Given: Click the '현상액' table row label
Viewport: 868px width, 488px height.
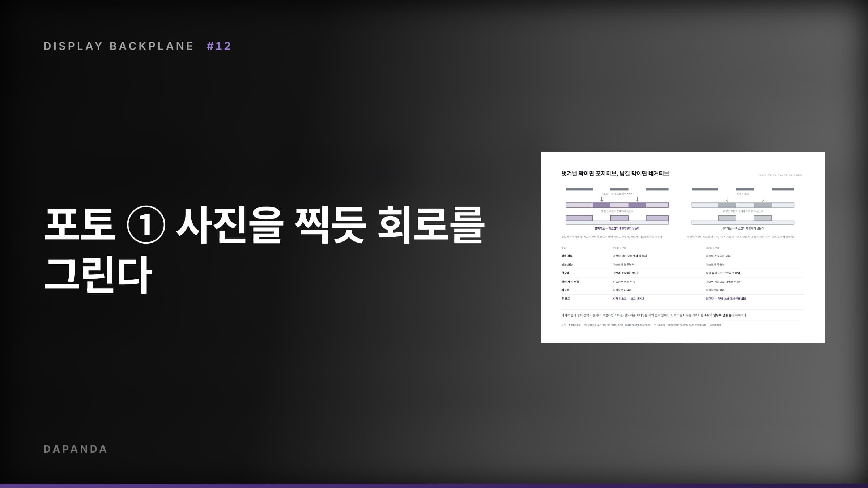Looking at the screenshot, I should click(565, 273).
